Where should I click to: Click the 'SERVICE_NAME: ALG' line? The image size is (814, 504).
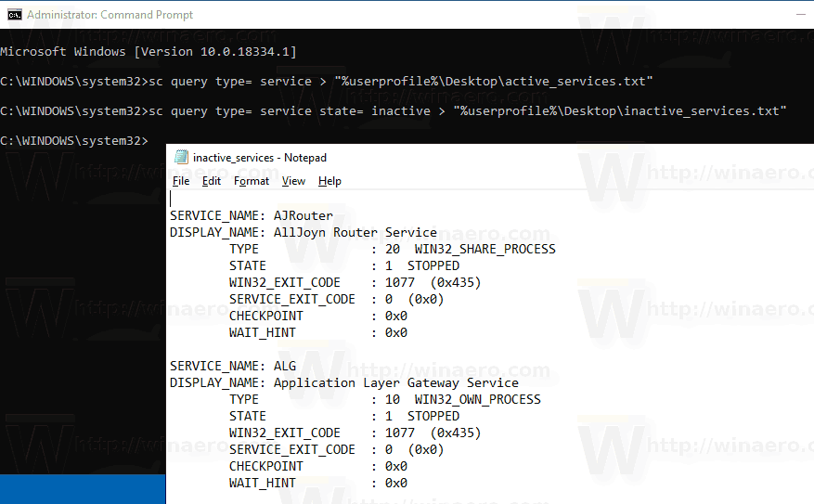click(233, 366)
